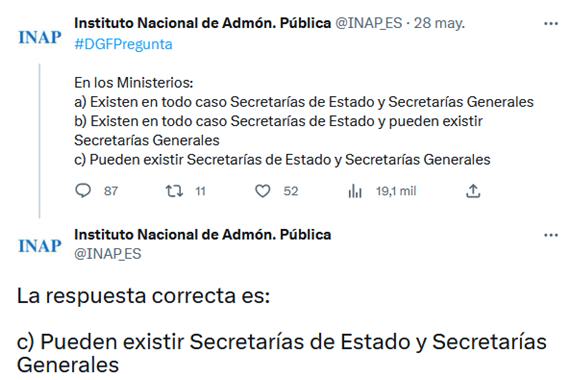This screenshot has width=571, height=380.
Task: Select the 'La respuesta correcta es:' text
Action: coord(143,296)
